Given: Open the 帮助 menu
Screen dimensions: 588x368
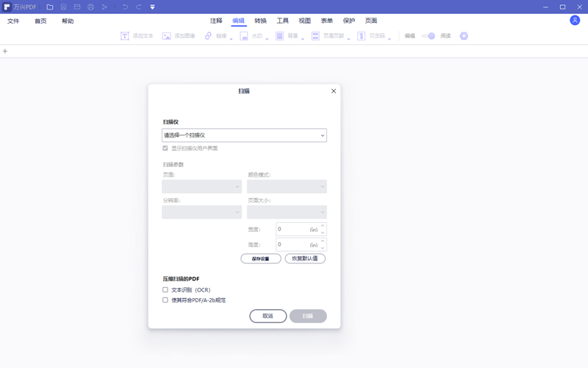Looking at the screenshot, I should (68, 21).
